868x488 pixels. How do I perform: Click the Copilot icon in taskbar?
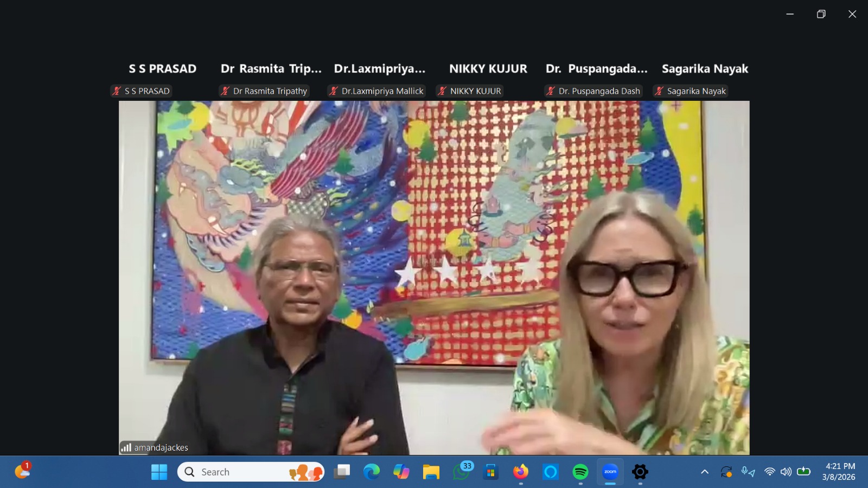[401, 472]
